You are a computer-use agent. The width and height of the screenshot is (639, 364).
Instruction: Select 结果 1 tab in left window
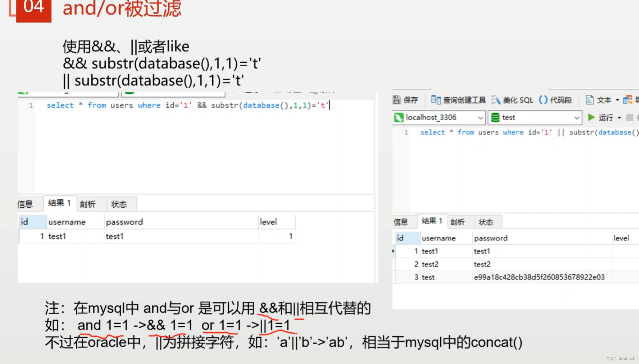(x=59, y=203)
